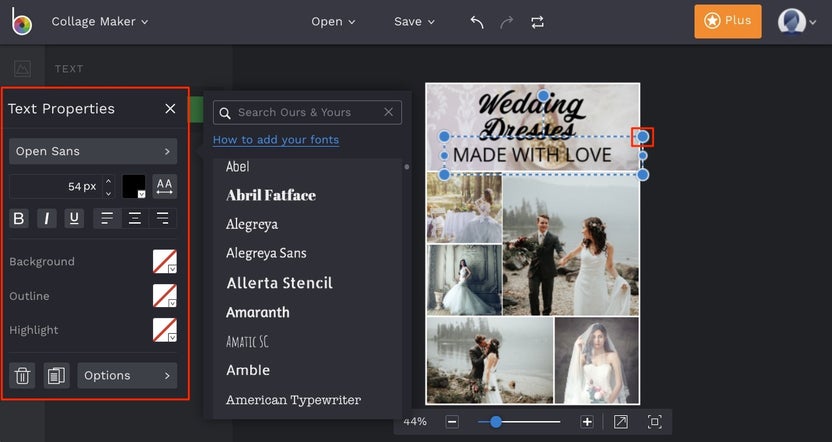This screenshot has height=442, width=832.
Task: Select the Amatic SC font
Action: 247,341
